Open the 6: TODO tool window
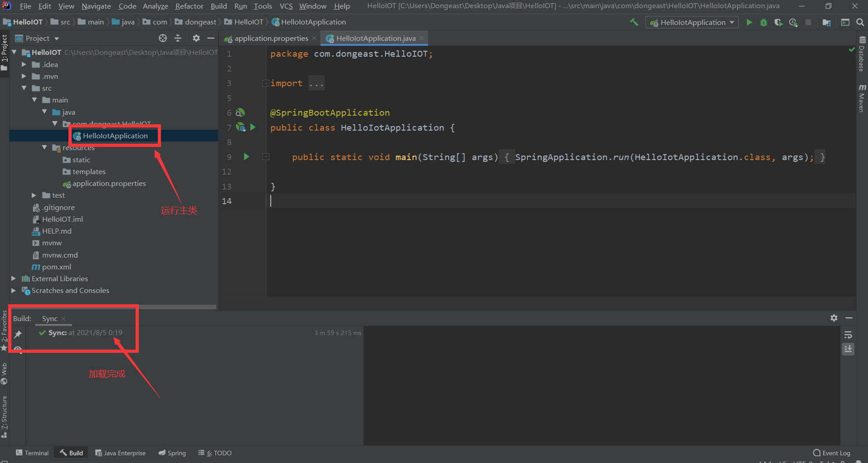Image resolution: width=868 pixels, height=463 pixels. pyautogui.click(x=215, y=453)
